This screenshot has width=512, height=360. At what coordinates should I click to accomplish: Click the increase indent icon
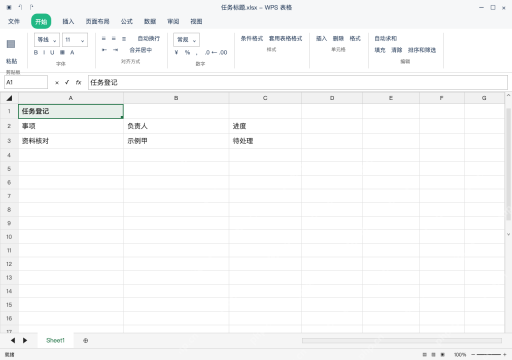(x=115, y=50)
